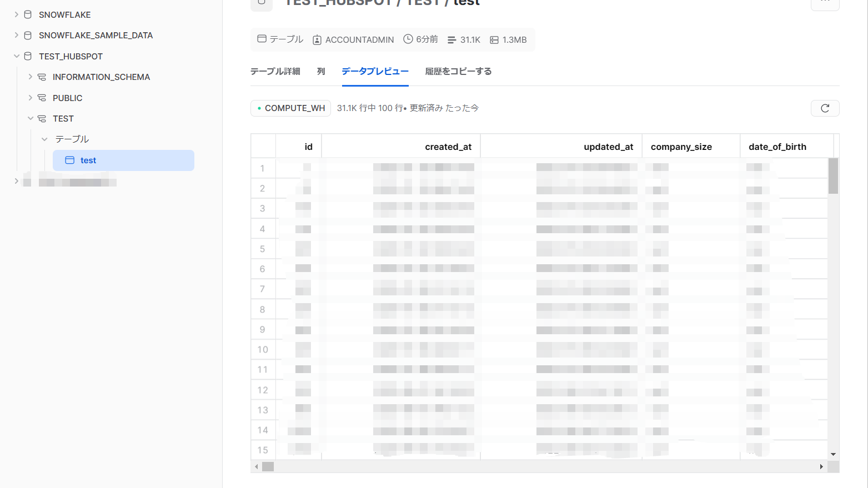Click the SNOWFLAKE_SAMPLE_DATA database icon
Image resolution: width=868 pixels, height=488 pixels.
[x=28, y=36]
